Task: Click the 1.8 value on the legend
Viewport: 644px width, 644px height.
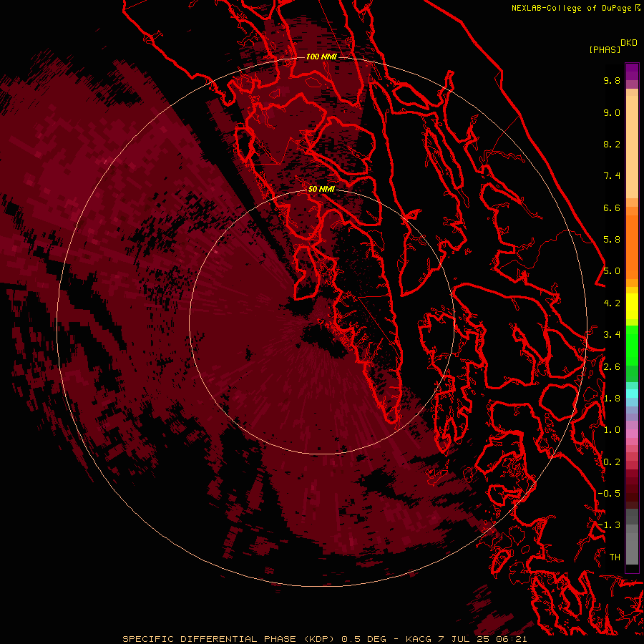Action: click(612, 399)
